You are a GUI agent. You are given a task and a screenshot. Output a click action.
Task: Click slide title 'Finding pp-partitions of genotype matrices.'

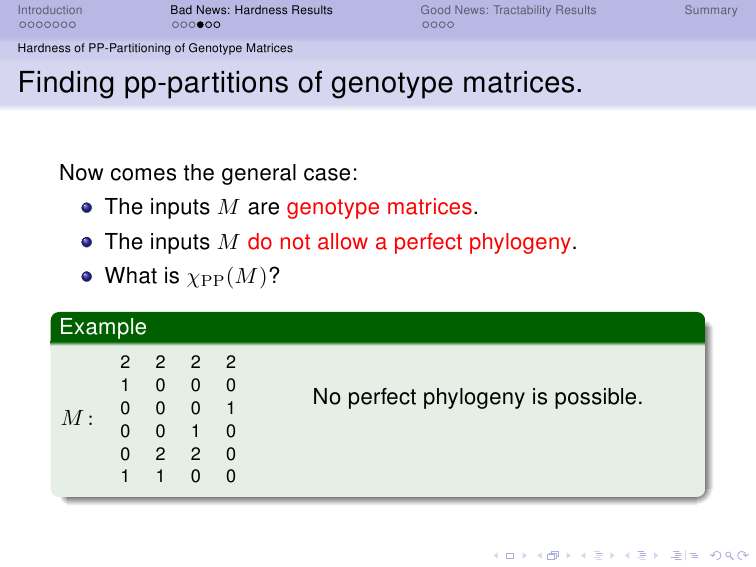300,82
